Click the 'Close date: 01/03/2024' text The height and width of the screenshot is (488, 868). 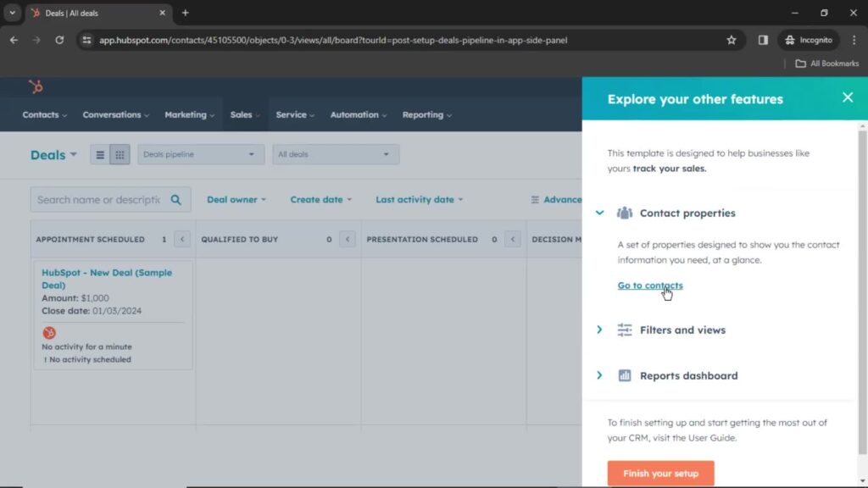coord(92,311)
